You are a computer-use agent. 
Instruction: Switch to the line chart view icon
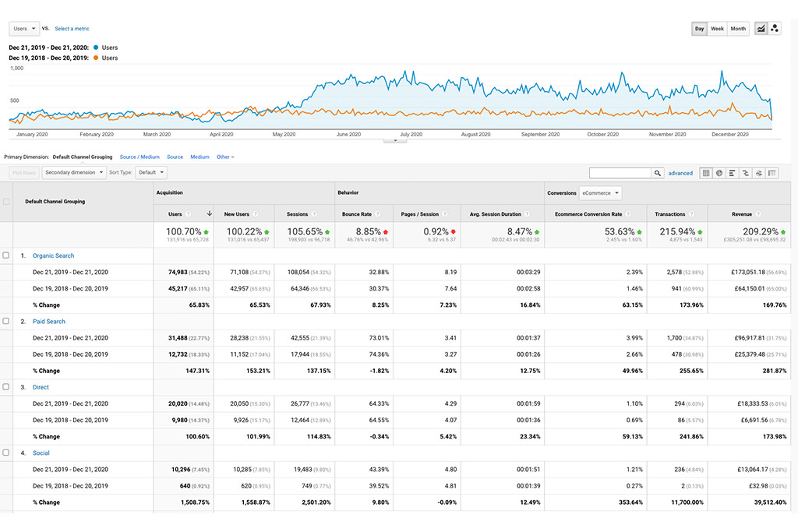[x=761, y=29]
